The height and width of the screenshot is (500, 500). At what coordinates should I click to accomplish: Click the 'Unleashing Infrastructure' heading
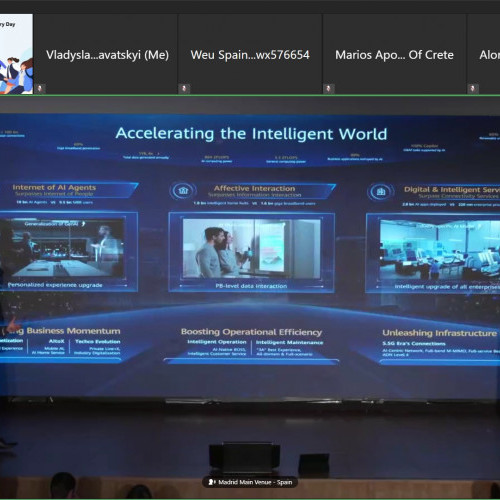[439, 333]
